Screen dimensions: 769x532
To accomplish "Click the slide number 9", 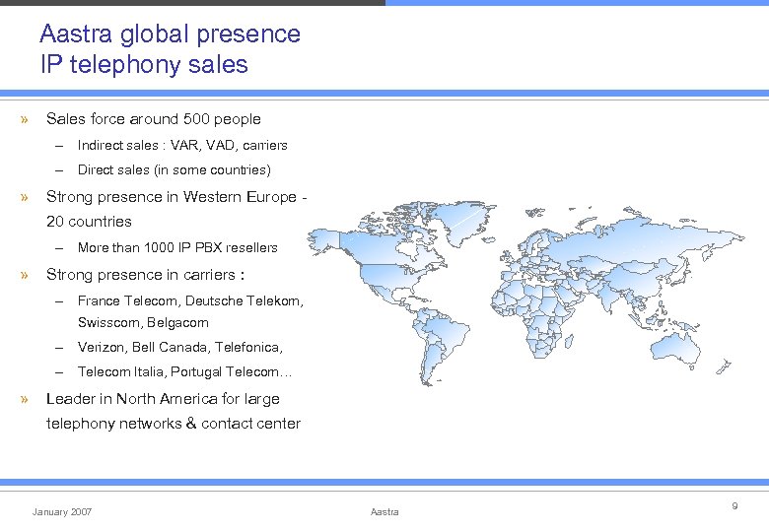I will pos(734,505).
